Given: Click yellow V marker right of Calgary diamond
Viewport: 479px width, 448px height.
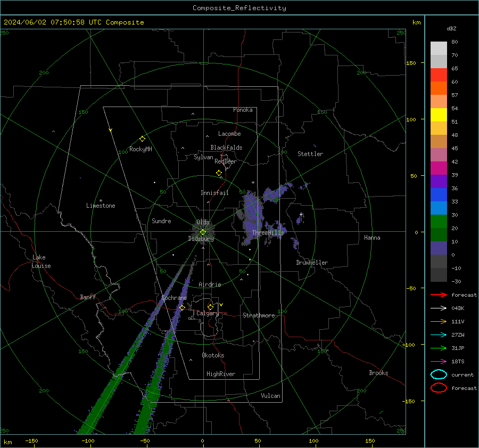Looking at the screenshot, I should [221, 305].
